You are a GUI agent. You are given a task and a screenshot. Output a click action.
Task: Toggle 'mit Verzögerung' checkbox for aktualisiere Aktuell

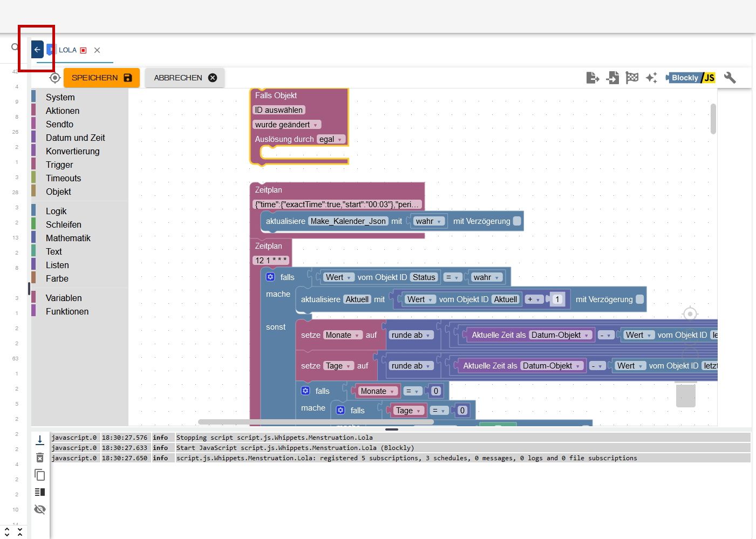pyautogui.click(x=640, y=299)
